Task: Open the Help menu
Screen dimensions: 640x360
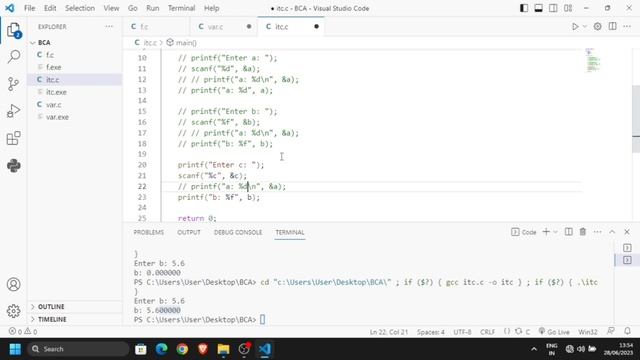Action: [x=211, y=8]
